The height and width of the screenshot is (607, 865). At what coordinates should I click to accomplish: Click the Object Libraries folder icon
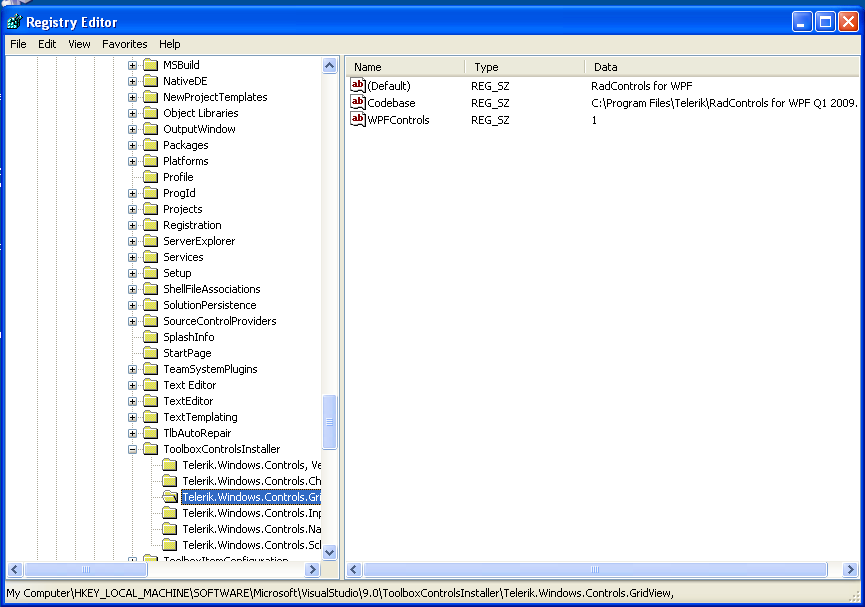click(151, 113)
